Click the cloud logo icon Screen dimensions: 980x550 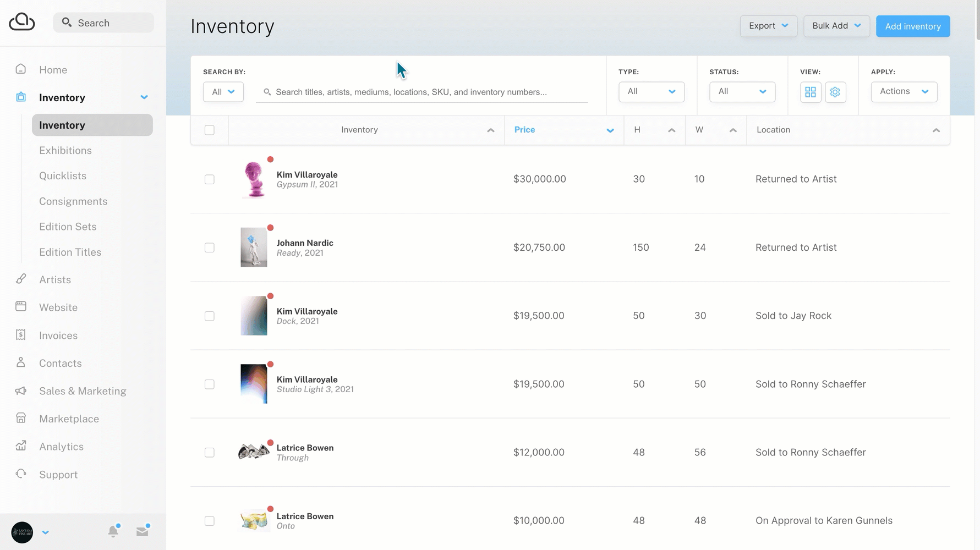[x=22, y=22]
